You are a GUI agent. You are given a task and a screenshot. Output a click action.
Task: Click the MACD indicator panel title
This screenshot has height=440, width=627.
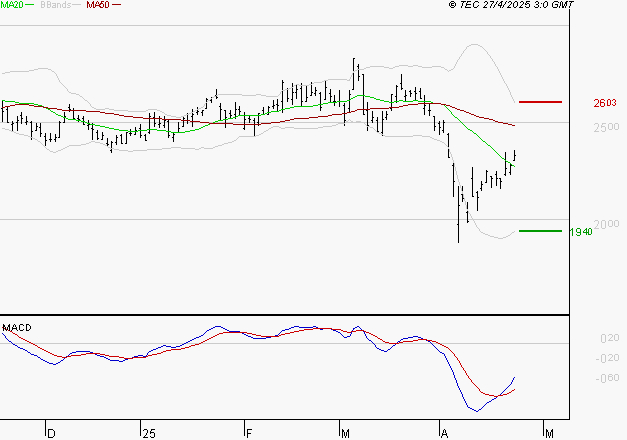[x=17, y=328]
